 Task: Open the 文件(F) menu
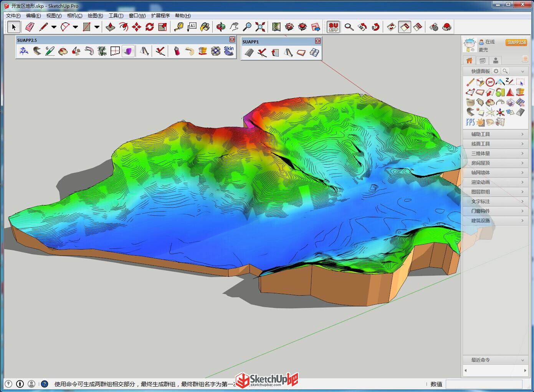[13, 16]
